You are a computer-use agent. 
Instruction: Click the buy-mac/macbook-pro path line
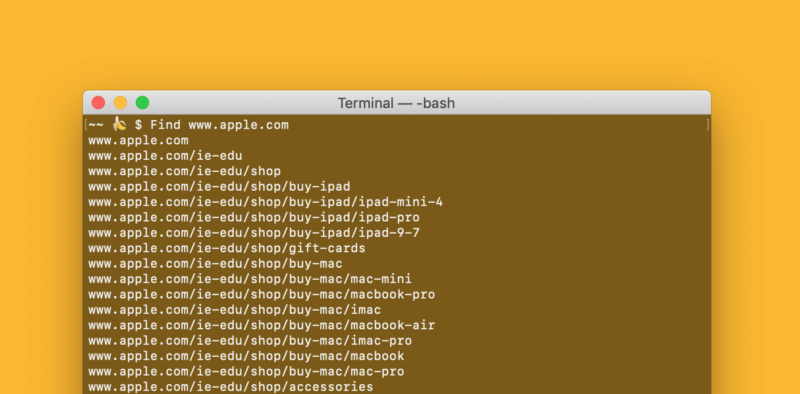point(262,294)
